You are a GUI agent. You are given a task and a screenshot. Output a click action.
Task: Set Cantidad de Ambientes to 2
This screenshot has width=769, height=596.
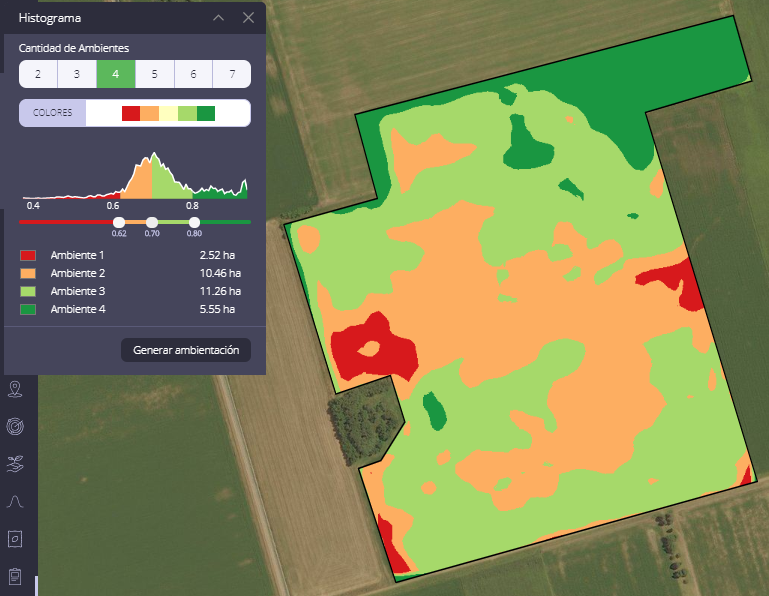tap(38, 74)
